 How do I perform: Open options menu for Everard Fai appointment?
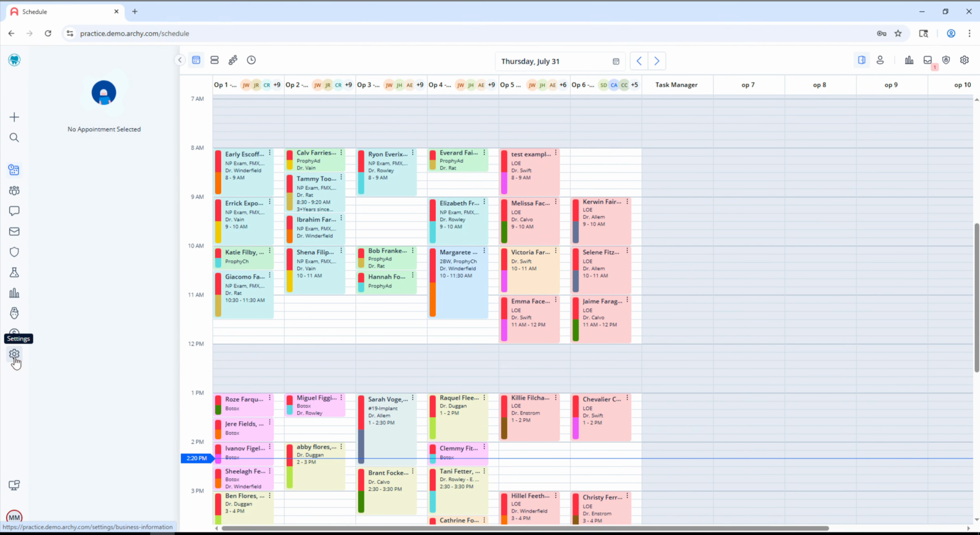pyautogui.click(x=484, y=153)
